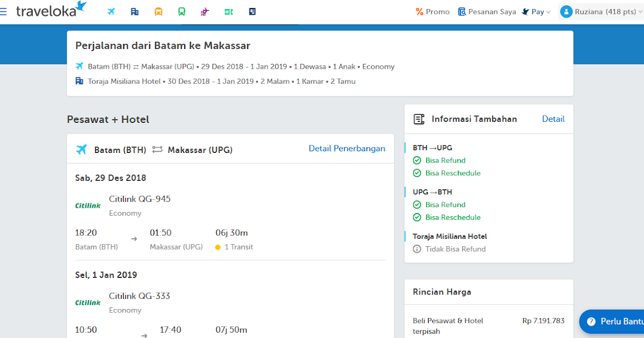Click the Promo percent icon
The image size is (644, 338).
point(420,12)
